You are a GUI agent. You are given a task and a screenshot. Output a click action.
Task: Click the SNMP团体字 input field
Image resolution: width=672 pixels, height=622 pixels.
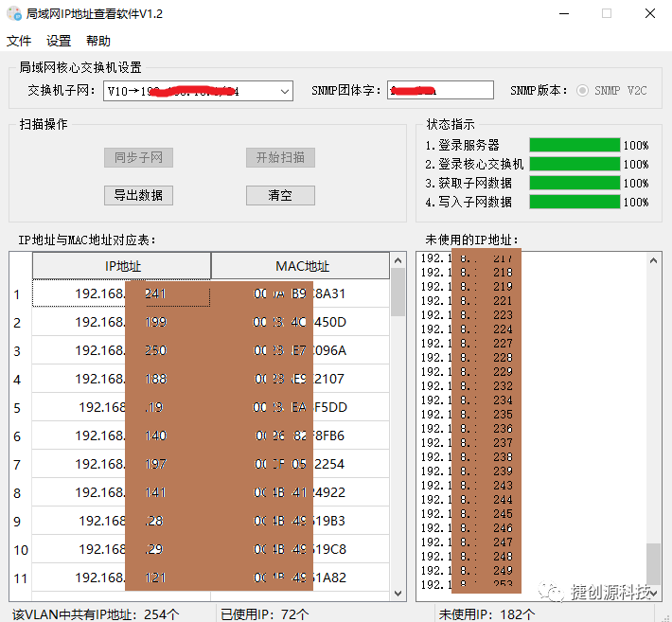[x=440, y=91]
